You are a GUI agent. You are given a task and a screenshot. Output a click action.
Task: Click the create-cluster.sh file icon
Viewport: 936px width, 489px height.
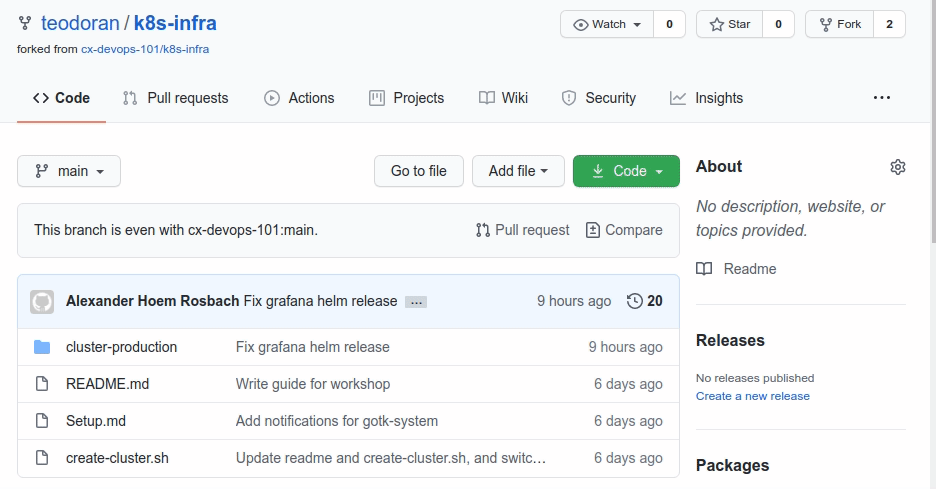[42, 458]
